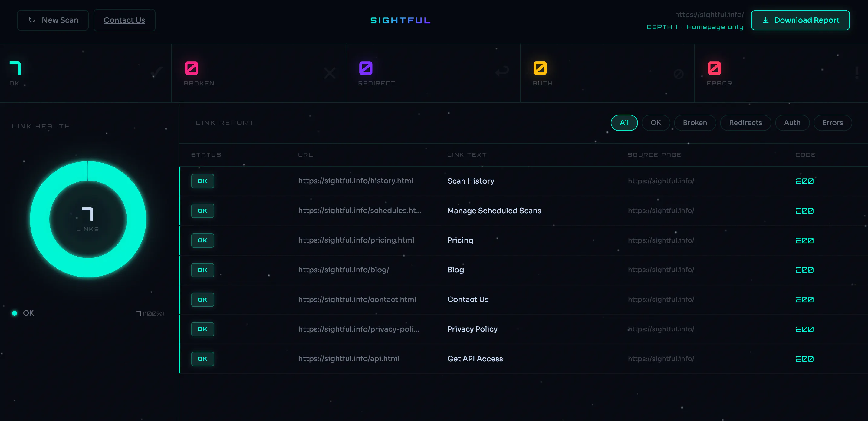Click the refresh icon beside New Scan
868x421 pixels.
click(32, 20)
